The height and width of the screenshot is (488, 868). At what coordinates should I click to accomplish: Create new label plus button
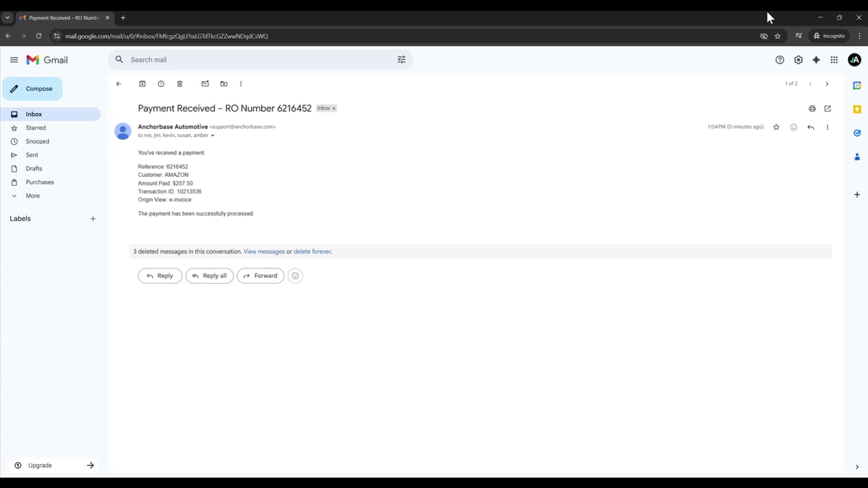pyautogui.click(x=93, y=219)
